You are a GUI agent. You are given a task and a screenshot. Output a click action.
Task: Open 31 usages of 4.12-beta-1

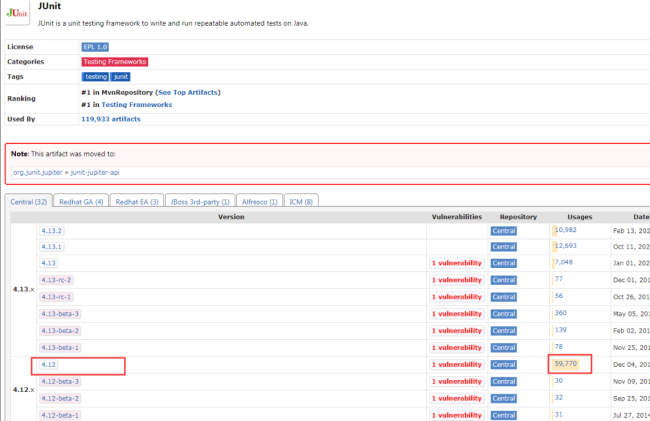pyautogui.click(x=559, y=414)
